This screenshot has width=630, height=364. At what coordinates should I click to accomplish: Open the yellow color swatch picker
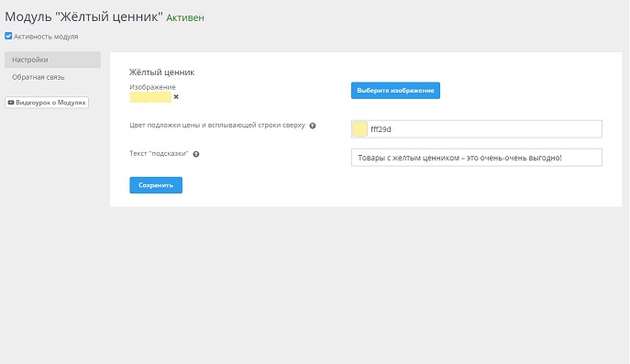tap(360, 129)
